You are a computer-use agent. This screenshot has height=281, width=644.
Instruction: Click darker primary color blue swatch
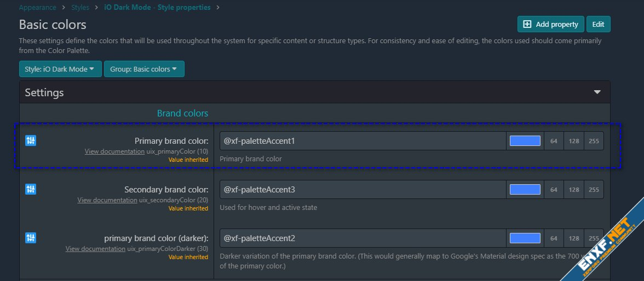pyautogui.click(x=525, y=238)
